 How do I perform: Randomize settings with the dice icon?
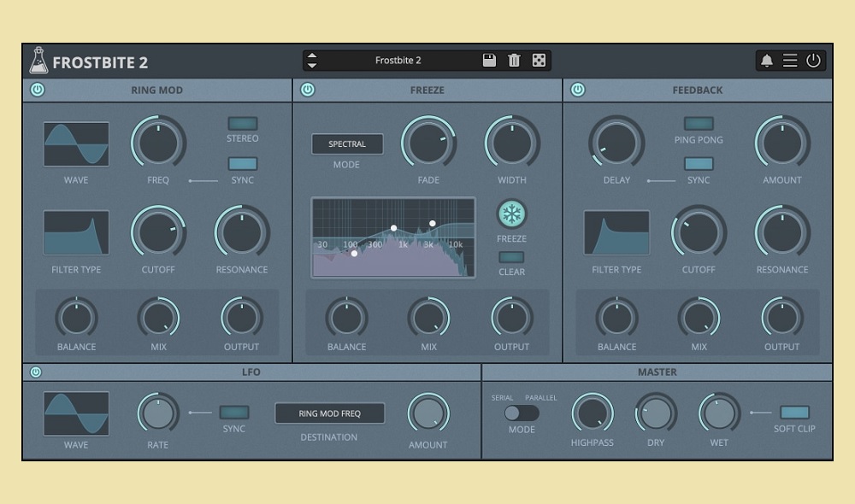click(x=539, y=61)
